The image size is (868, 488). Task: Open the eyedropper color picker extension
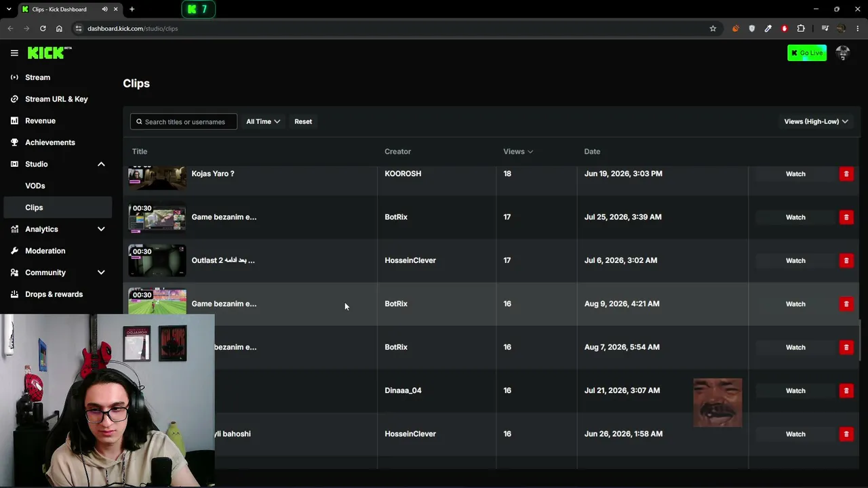(x=768, y=28)
